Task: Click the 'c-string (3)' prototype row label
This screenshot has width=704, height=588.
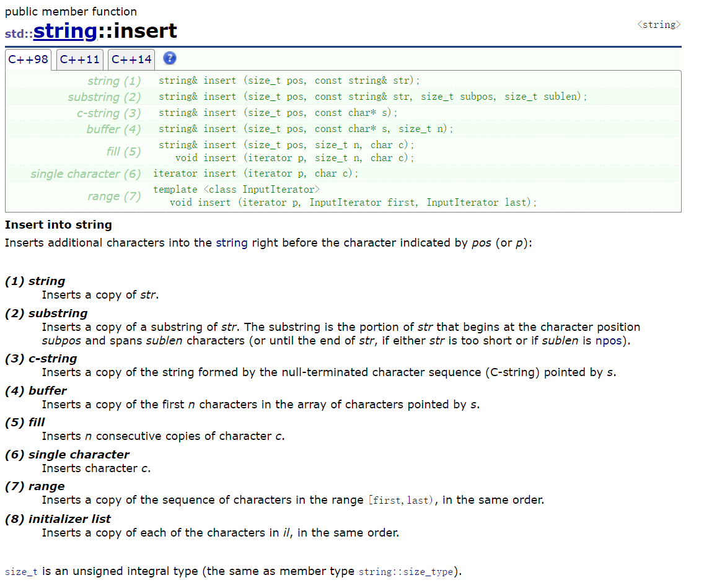Action: coord(108,113)
